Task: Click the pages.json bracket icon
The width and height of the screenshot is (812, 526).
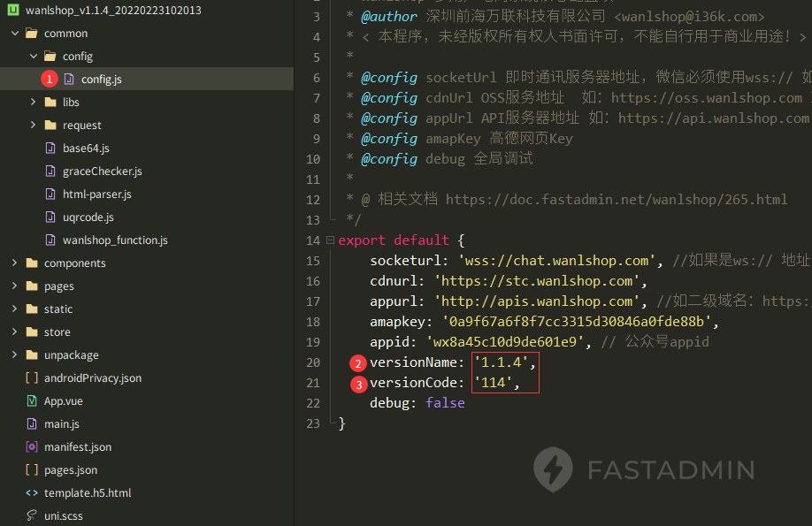Action: pos(32,469)
